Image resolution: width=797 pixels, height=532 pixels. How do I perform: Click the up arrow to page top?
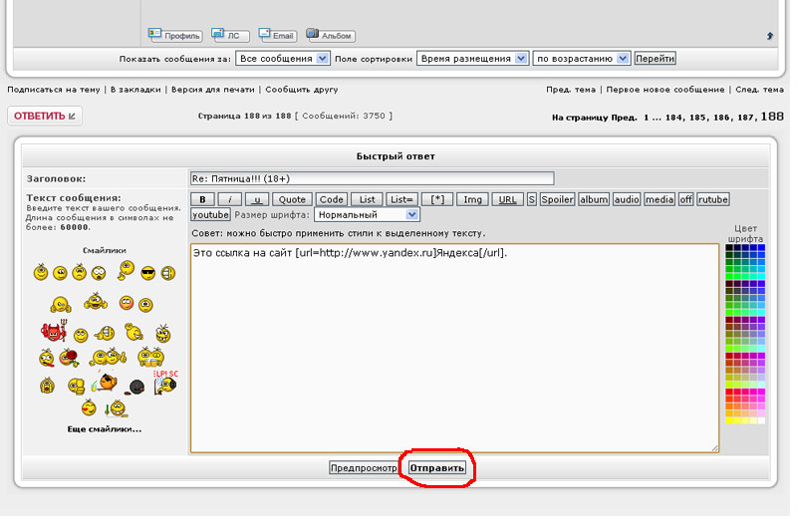tap(769, 36)
